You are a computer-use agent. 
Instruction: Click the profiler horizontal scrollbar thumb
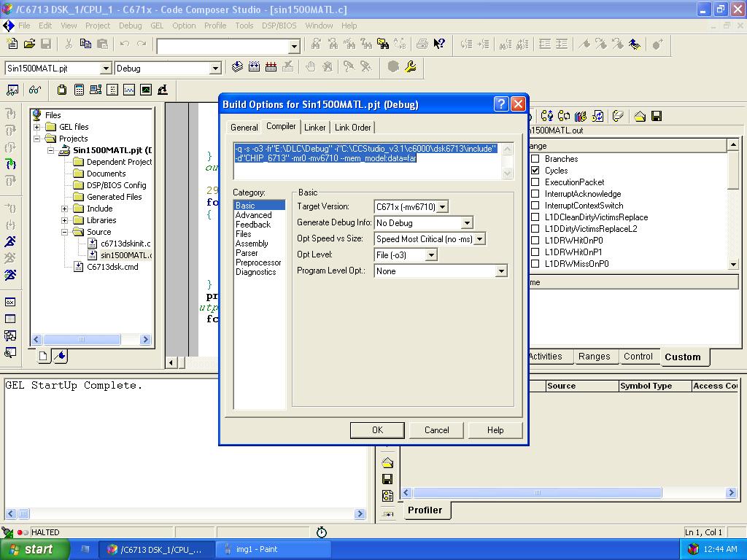(x=537, y=493)
